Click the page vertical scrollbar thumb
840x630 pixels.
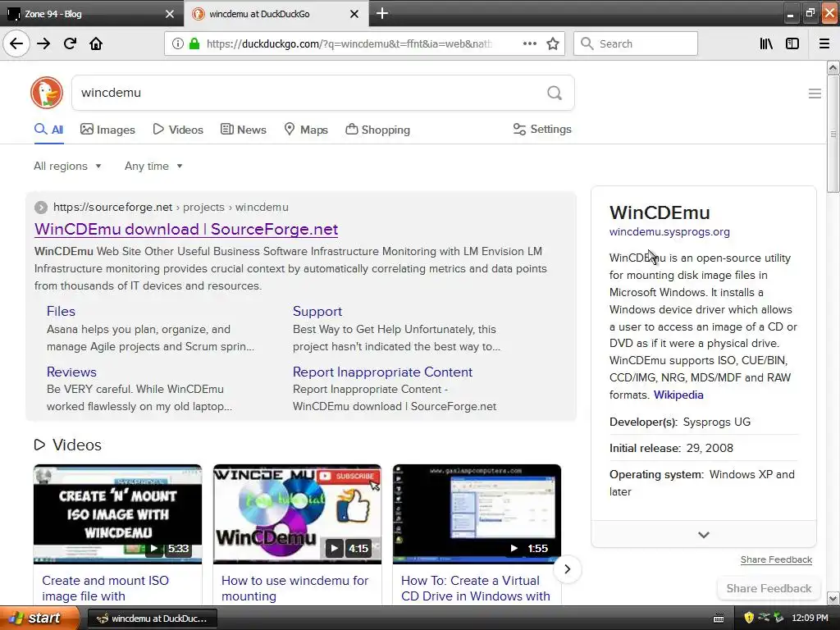[x=833, y=134]
